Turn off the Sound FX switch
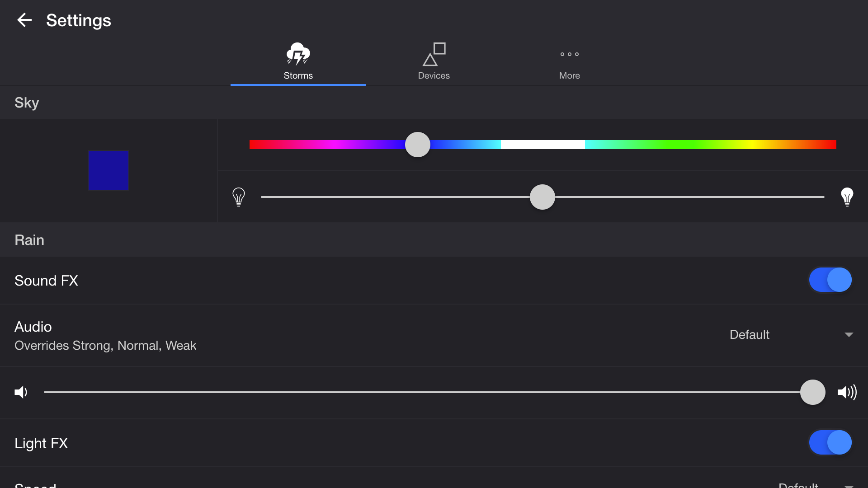 pos(830,280)
